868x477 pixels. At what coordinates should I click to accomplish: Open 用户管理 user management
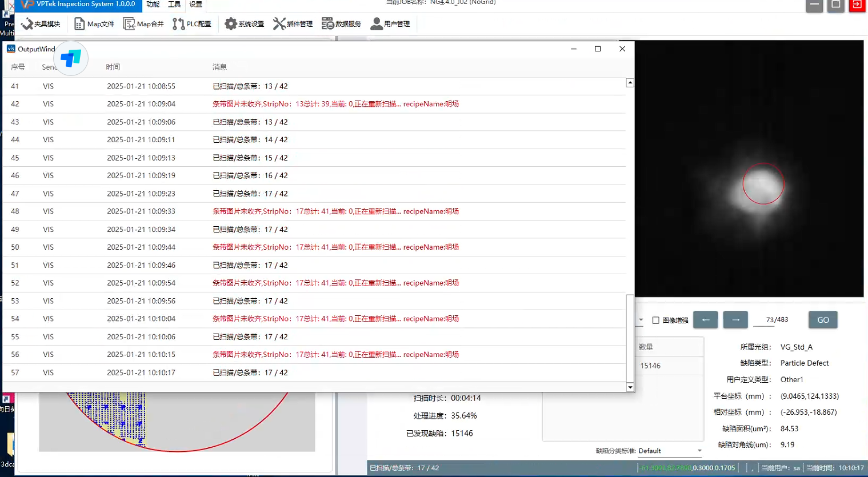(391, 24)
